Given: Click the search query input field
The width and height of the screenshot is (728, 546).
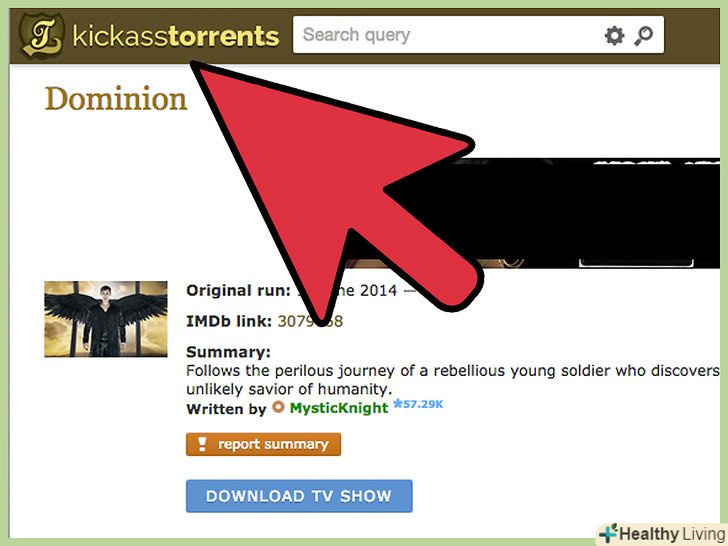Looking at the screenshot, I should click(448, 35).
